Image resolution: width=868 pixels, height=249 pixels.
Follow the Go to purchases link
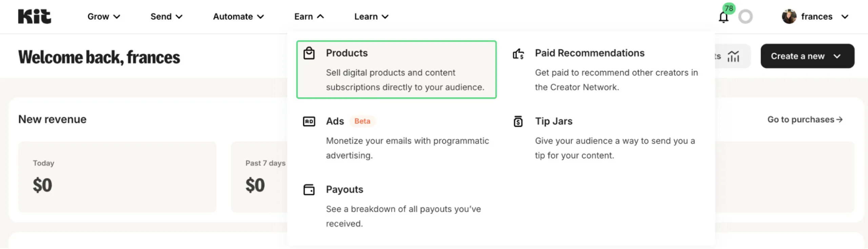pos(805,120)
